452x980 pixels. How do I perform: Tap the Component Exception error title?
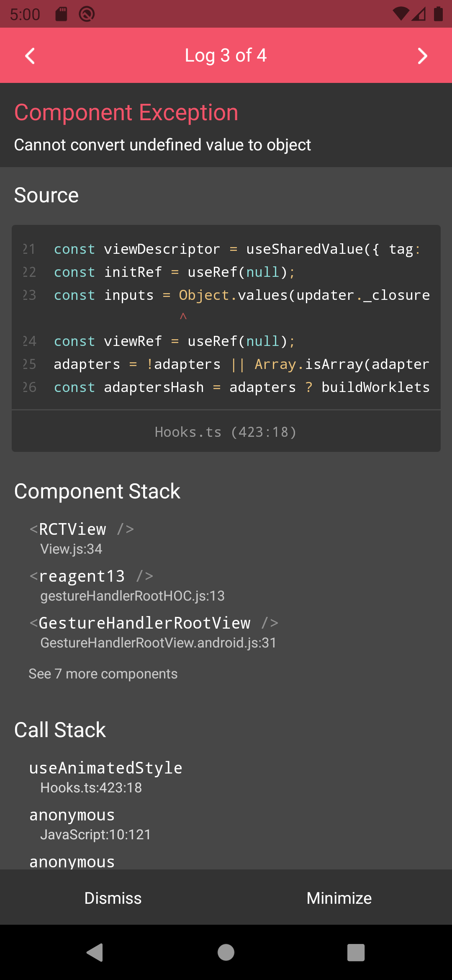126,113
